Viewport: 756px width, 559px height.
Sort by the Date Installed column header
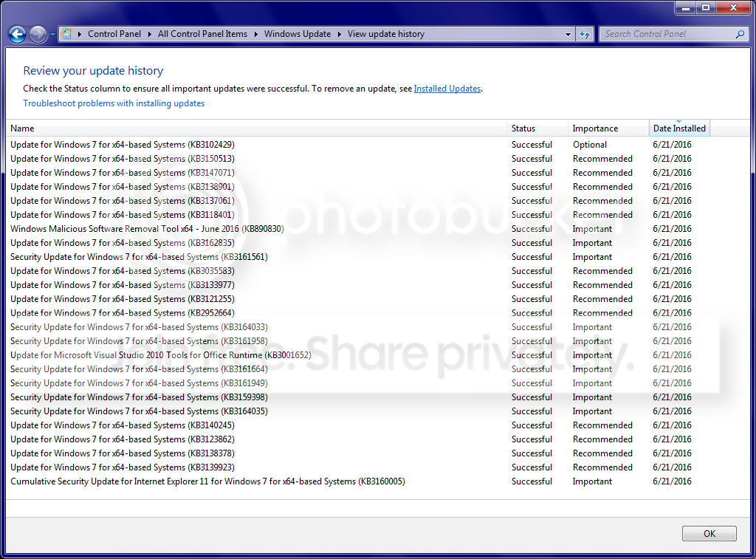(x=679, y=128)
